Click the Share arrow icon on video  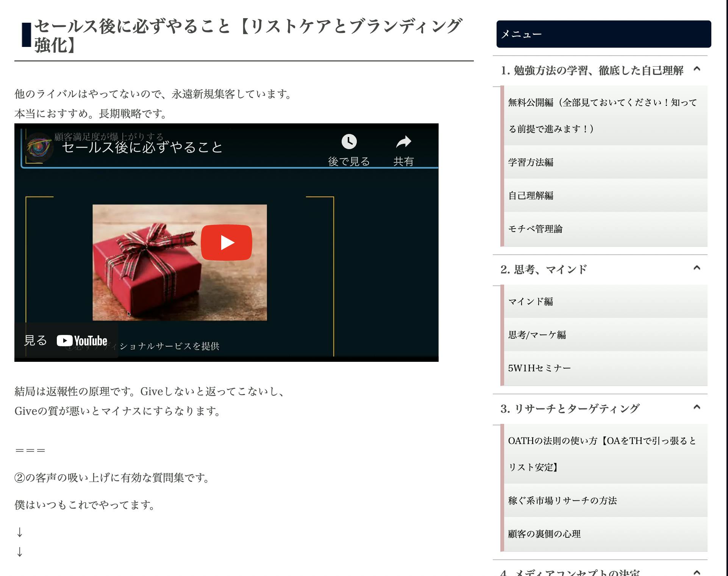(403, 142)
